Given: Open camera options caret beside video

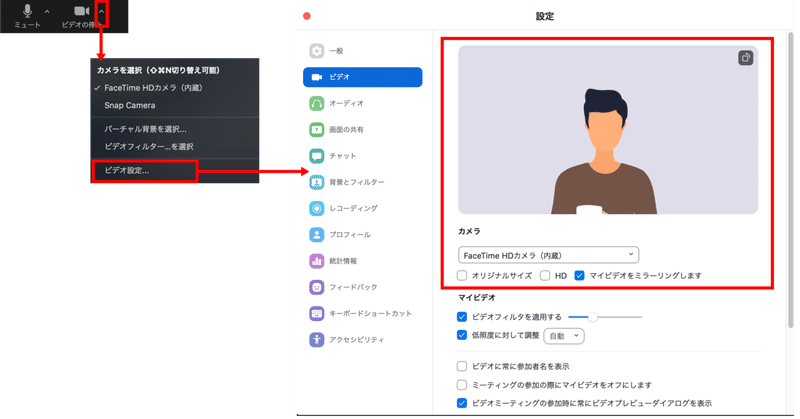Looking at the screenshot, I should coord(102,11).
